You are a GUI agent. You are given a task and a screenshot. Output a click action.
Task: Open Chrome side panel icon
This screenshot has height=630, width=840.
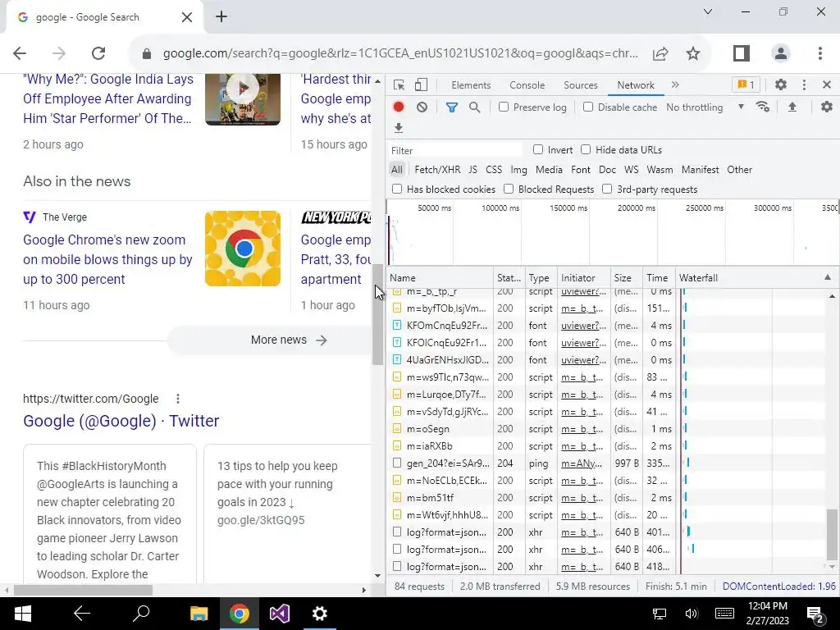click(742, 53)
